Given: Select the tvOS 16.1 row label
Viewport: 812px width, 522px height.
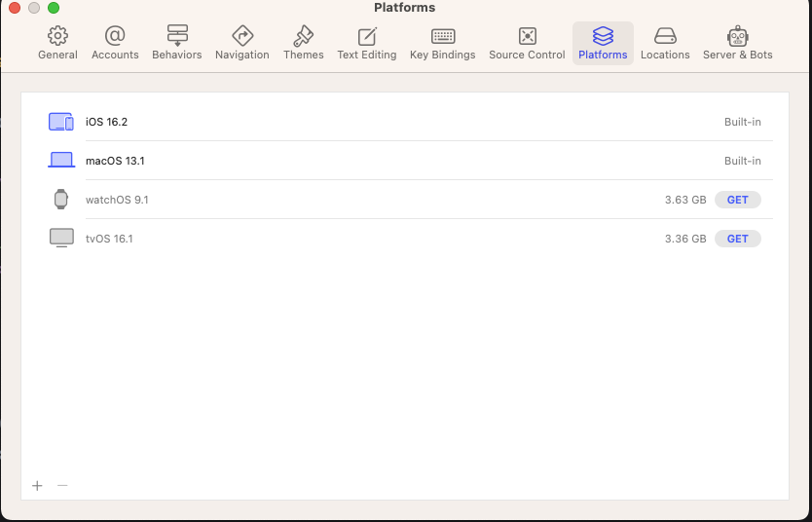Looking at the screenshot, I should click(109, 239).
